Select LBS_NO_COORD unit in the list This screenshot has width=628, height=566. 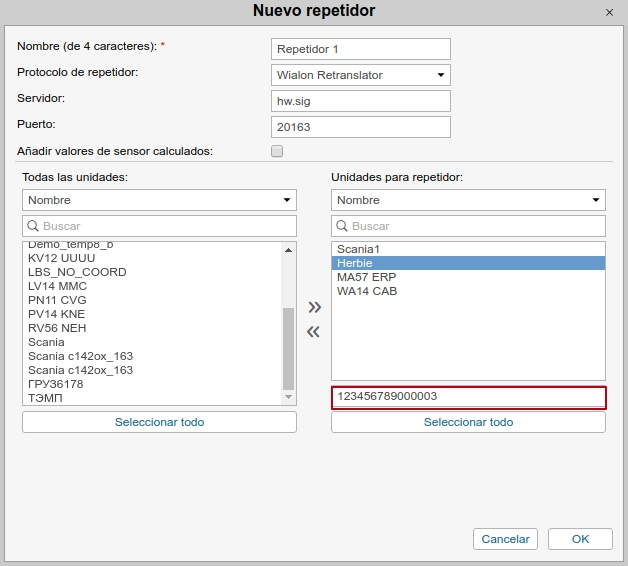[x=77, y=272]
